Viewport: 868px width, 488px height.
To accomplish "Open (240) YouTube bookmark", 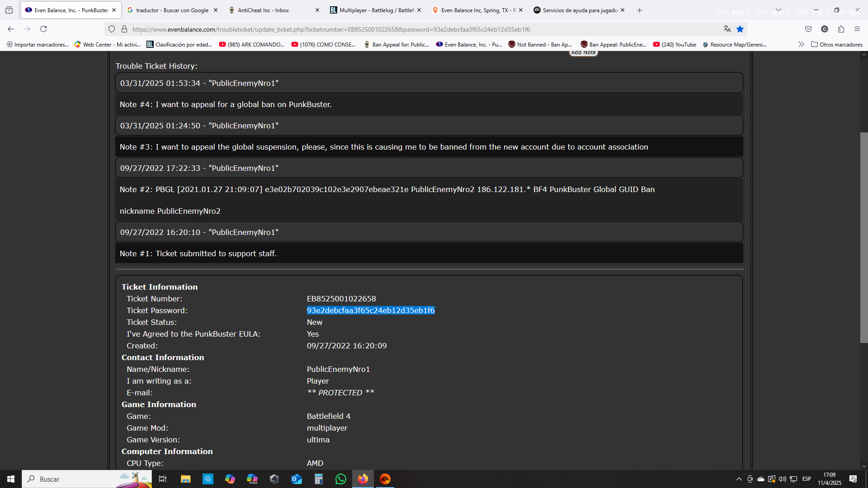I will point(675,44).
